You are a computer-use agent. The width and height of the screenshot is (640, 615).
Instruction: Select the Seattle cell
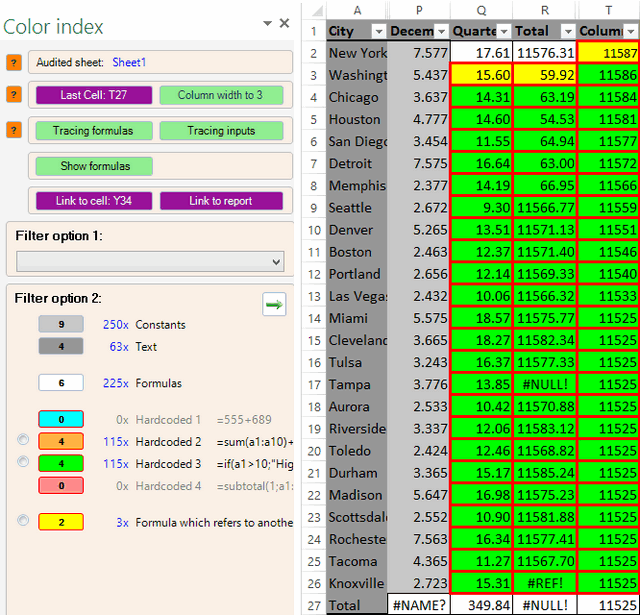point(357,208)
